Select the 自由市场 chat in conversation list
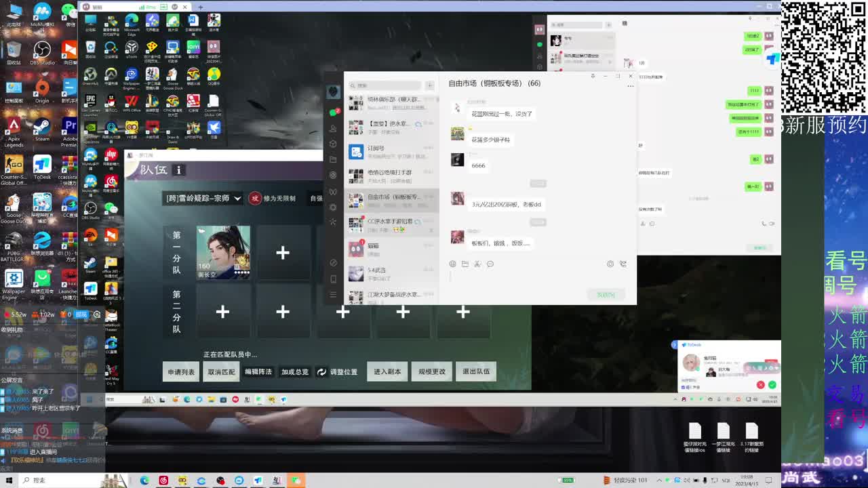Screen dimensions: 868x488 point(393,199)
